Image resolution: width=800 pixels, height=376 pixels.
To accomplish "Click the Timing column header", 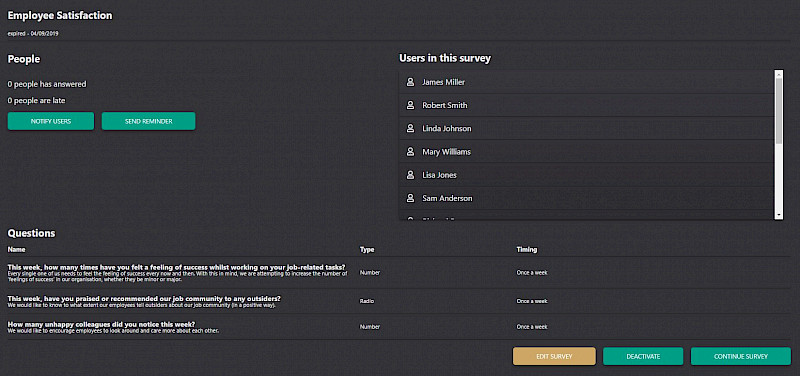I will click(x=527, y=249).
